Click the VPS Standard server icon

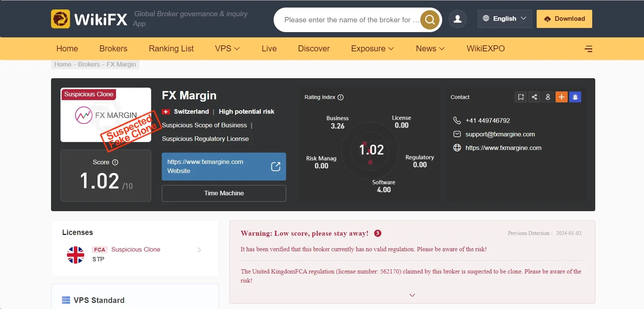pyautogui.click(x=66, y=300)
